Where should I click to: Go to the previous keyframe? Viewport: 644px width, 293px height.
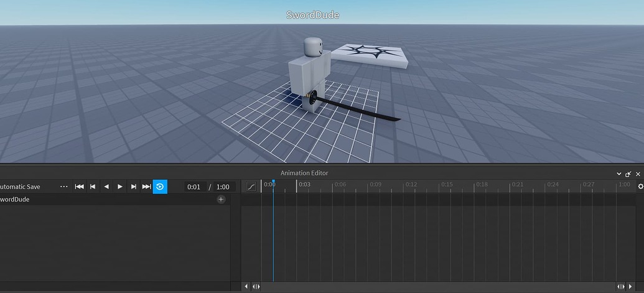point(93,187)
